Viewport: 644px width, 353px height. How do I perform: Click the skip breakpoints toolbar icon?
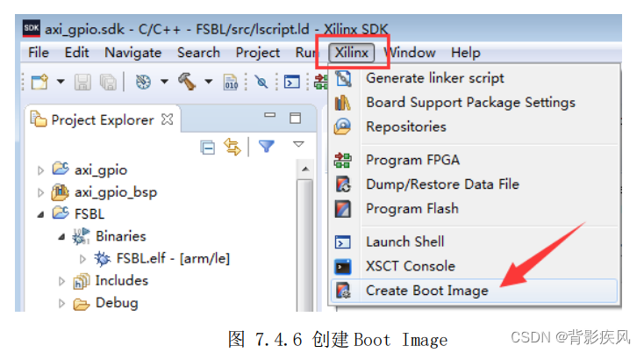(261, 82)
